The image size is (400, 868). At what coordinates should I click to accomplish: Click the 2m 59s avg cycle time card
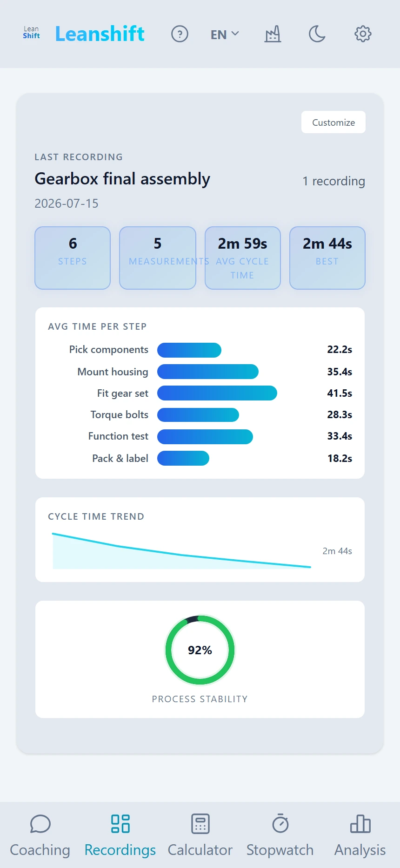(x=243, y=258)
